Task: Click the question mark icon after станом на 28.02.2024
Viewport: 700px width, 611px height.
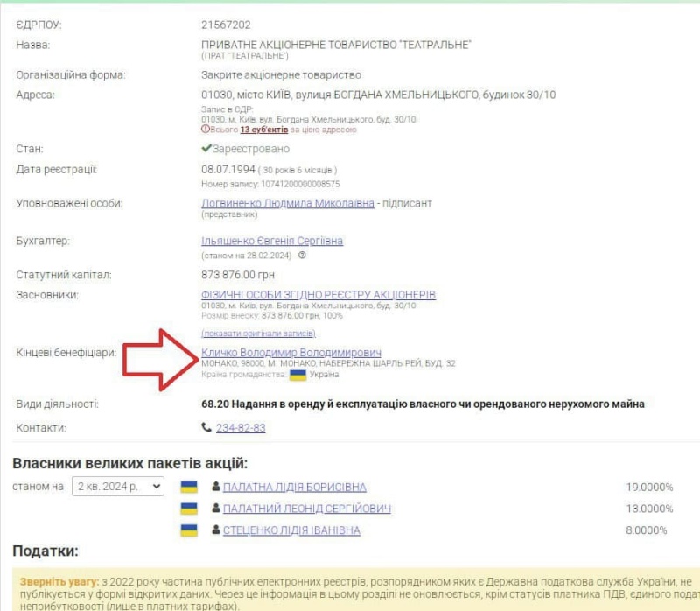Action: [302, 256]
